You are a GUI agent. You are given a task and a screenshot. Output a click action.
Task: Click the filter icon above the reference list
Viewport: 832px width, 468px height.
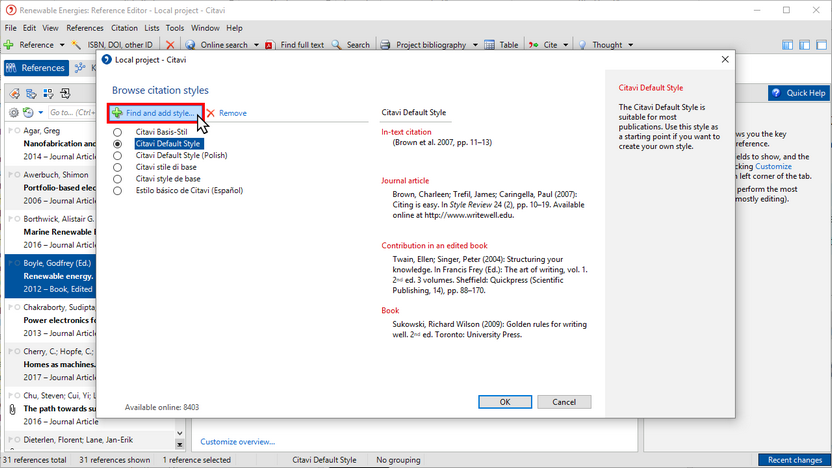[31, 94]
